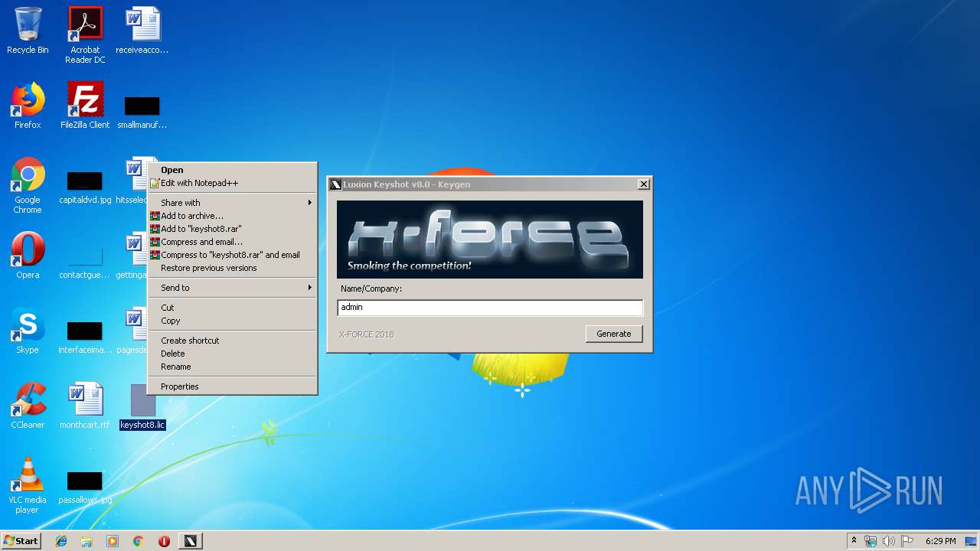Choose Add to "keyshot8.rar"
The width and height of the screenshot is (980, 551).
tap(232, 229)
